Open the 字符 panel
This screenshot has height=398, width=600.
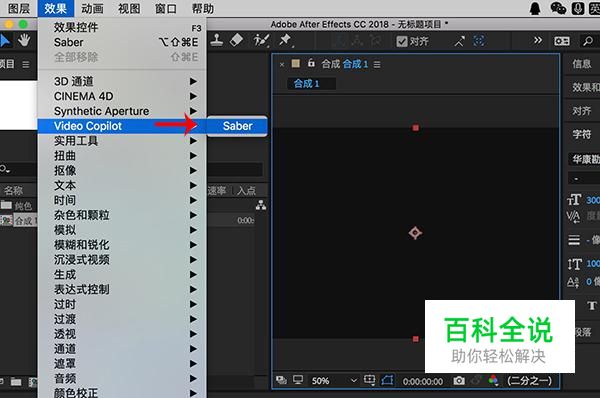pos(582,134)
